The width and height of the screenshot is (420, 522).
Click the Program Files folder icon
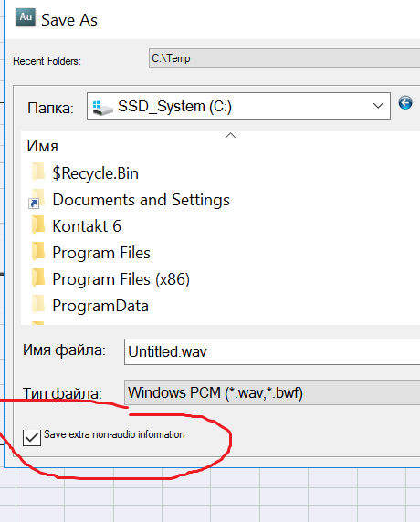click(x=38, y=251)
